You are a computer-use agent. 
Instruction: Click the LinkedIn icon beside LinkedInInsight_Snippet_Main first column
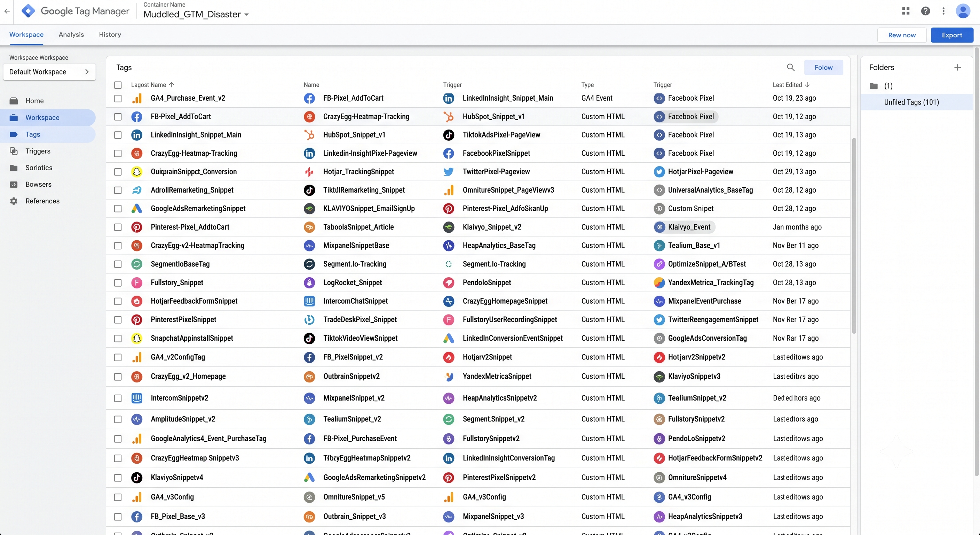pos(136,135)
